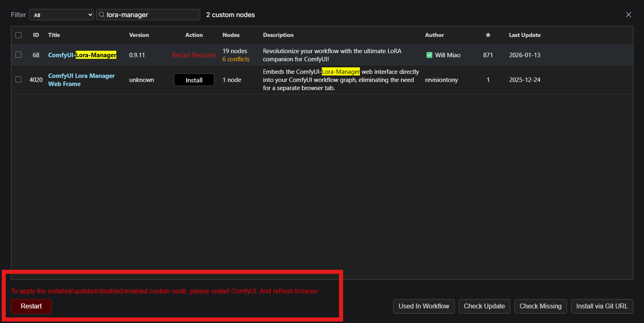This screenshot has height=323, width=644.
Task: Sort by the Version column header
Action: (139, 35)
